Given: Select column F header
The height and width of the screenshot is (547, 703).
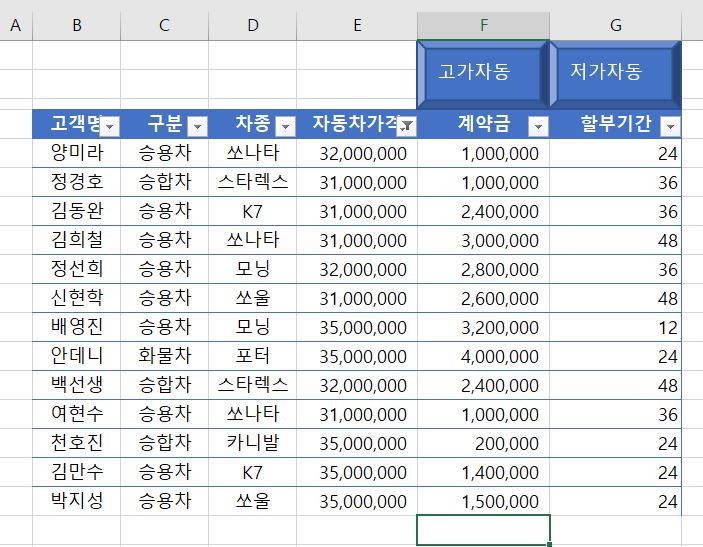Looking at the screenshot, I should click(483, 26).
